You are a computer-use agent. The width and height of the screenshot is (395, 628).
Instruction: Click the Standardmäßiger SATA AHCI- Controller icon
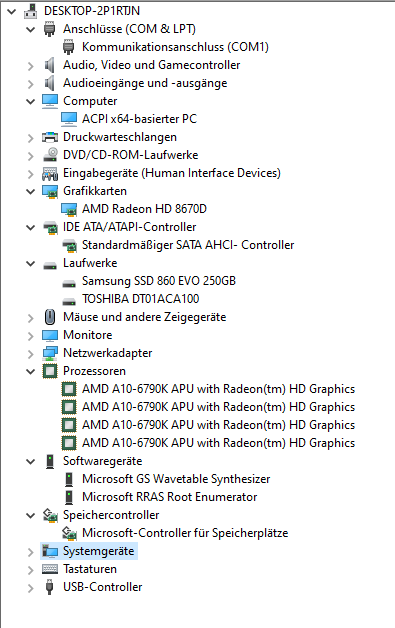(69, 245)
